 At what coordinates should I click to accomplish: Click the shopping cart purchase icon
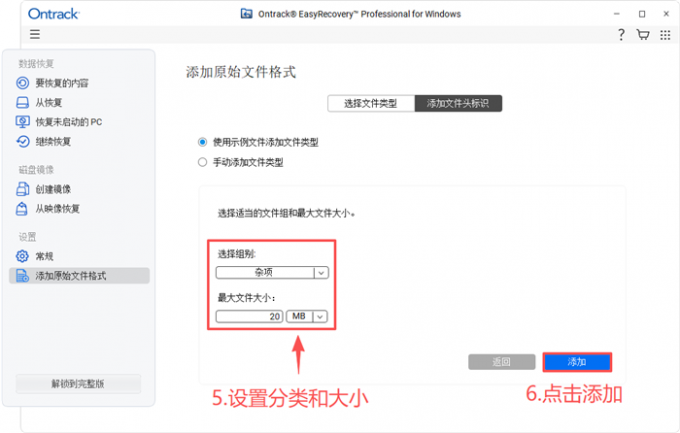[x=643, y=34]
